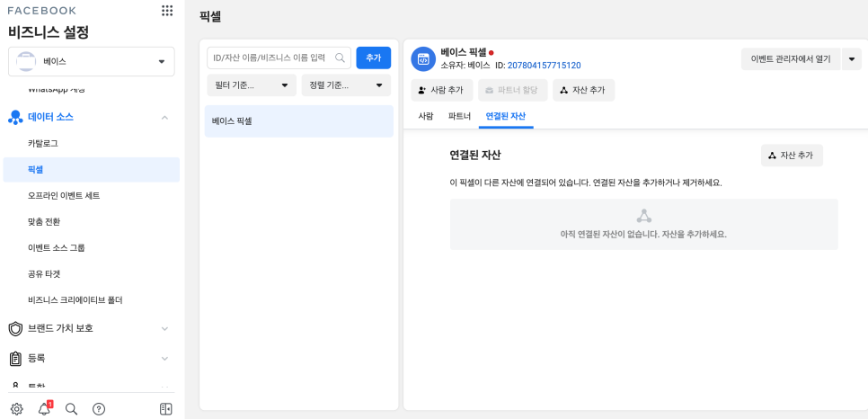The height and width of the screenshot is (419, 868).
Task: Click the blue 추가 button
Action: coord(374,58)
